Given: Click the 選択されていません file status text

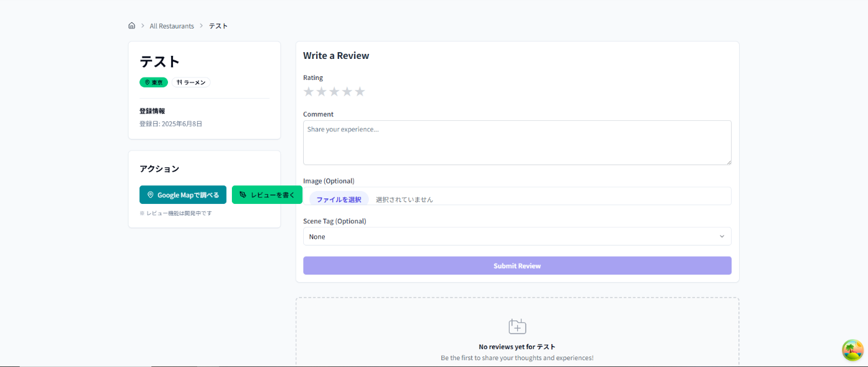Looking at the screenshot, I should [x=404, y=200].
